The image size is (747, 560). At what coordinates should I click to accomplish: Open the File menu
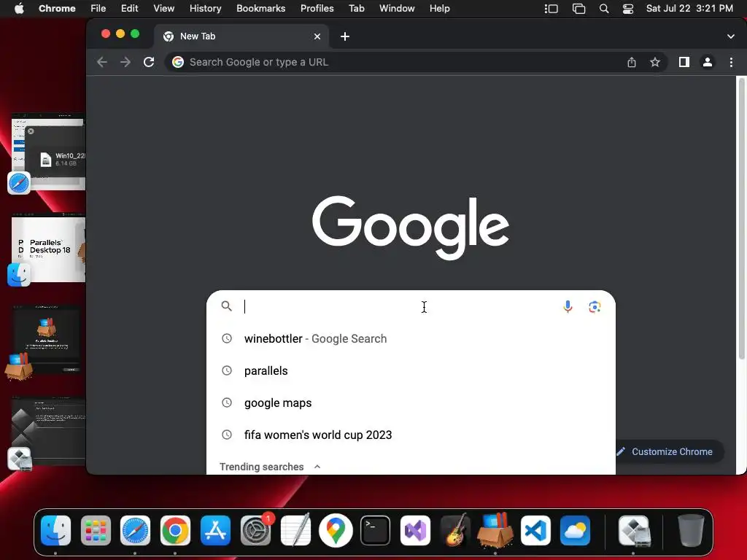click(98, 9)
